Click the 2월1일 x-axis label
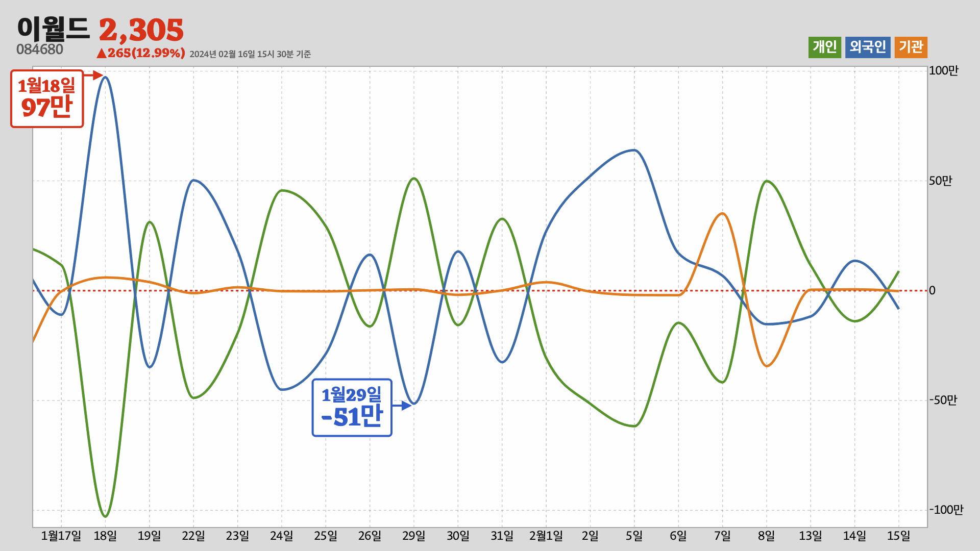 546,536
